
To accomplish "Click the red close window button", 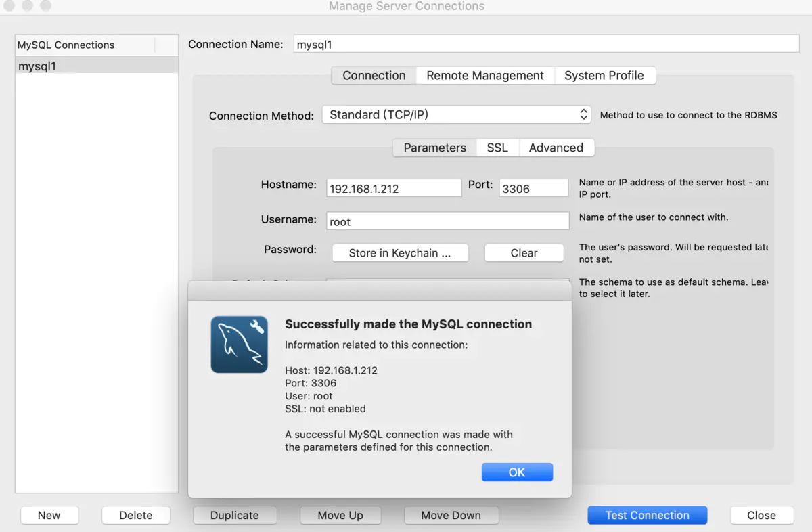I will tap(9, 5).
